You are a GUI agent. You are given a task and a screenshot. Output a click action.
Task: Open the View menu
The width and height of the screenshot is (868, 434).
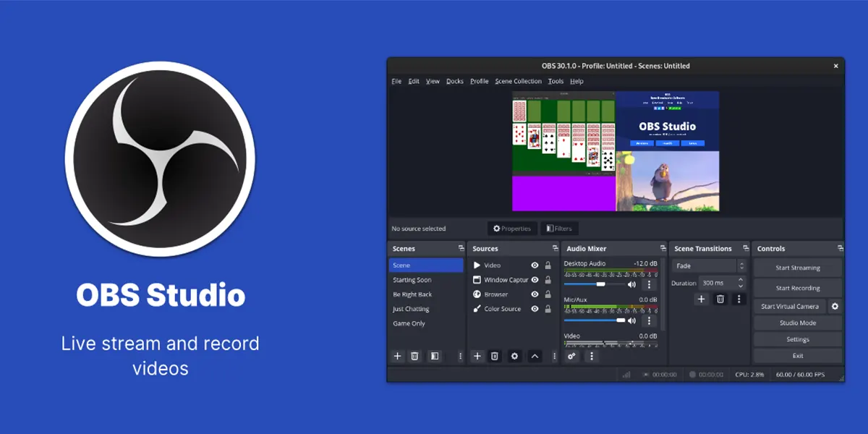[433, 81]
